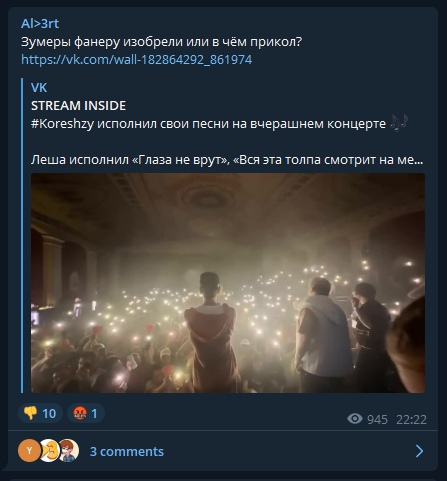
Task: Open the concert photo thumbnail
Action: [228, 283]
